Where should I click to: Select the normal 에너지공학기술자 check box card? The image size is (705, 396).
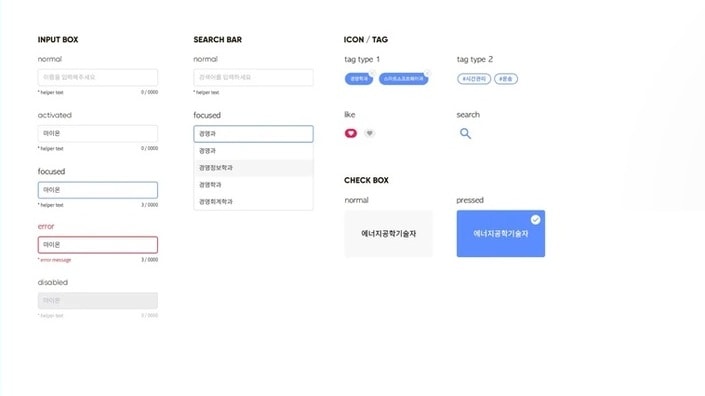coord(388,234)
